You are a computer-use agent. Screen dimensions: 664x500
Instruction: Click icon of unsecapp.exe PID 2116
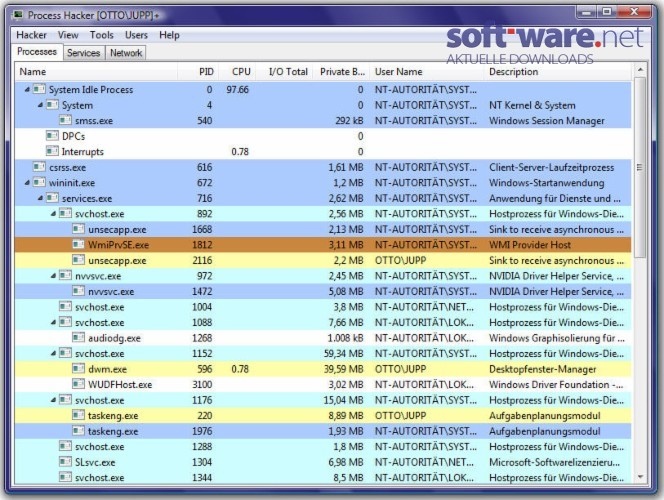(x=79, y=260)
